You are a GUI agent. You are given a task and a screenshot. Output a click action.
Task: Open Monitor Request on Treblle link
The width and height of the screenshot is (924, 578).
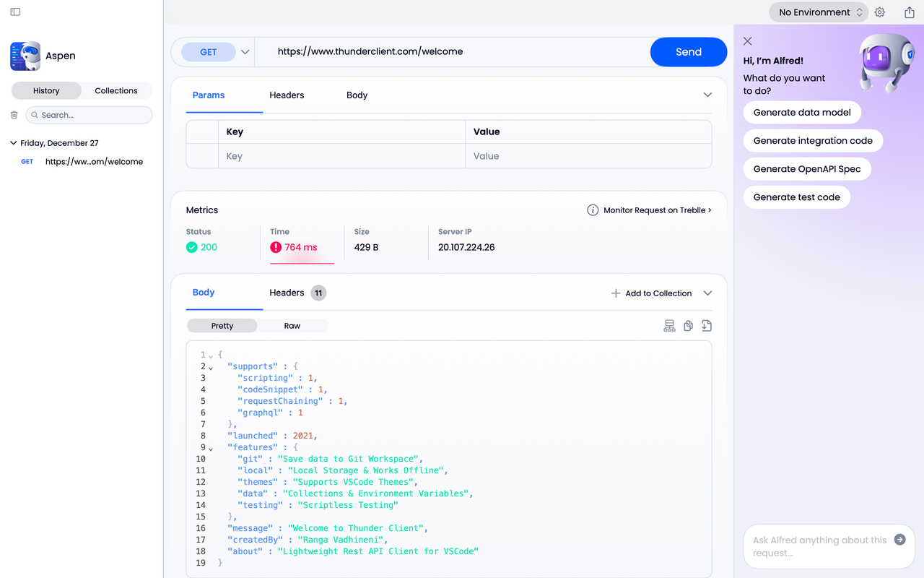(x=658, y=210)
